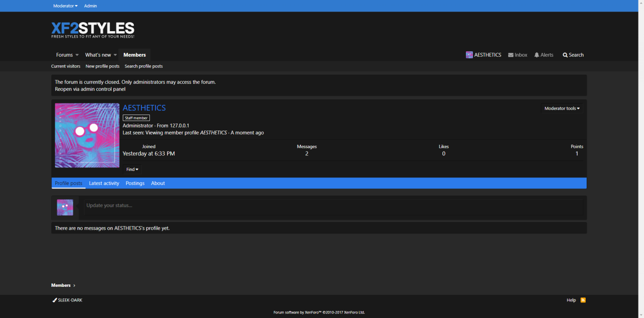
Task: Switch to the Postings tab
Action: (x=135, y=183)
